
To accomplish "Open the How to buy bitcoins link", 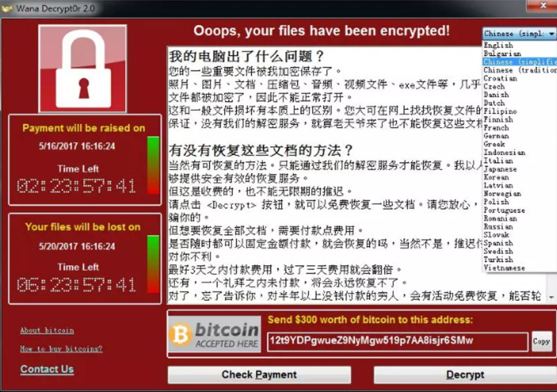I will (x=61, y=349).
